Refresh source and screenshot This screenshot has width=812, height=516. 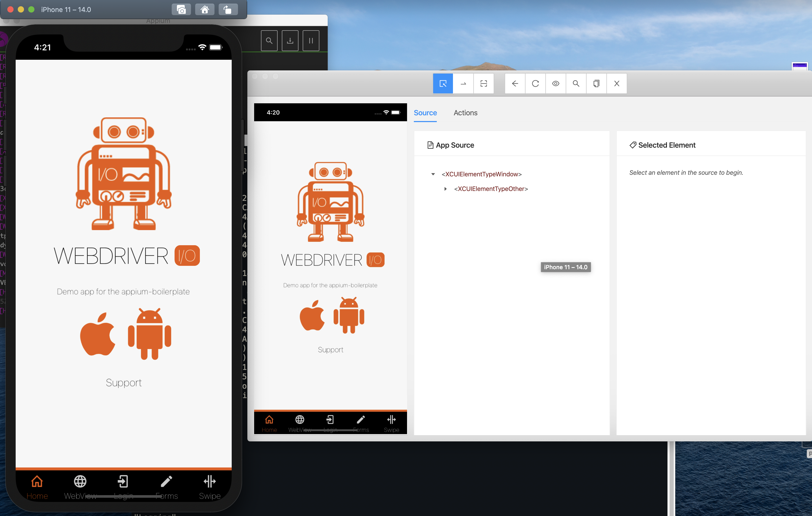pos(535,83)
